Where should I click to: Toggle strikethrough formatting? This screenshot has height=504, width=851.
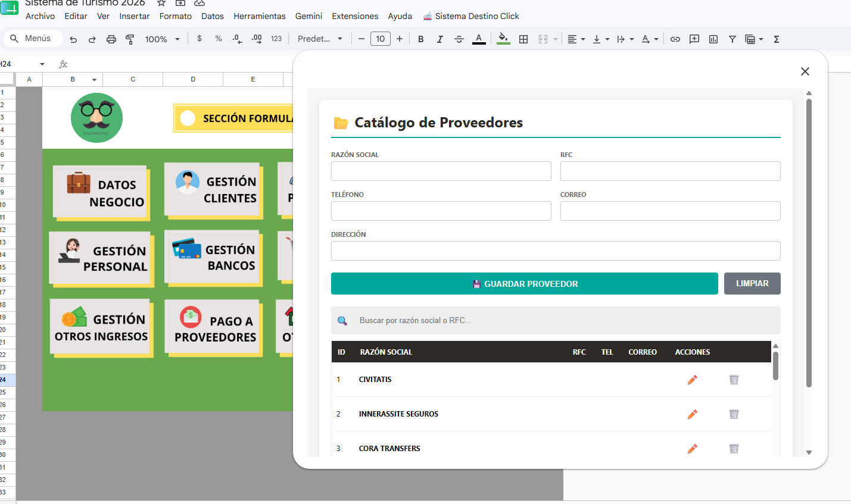459,39
